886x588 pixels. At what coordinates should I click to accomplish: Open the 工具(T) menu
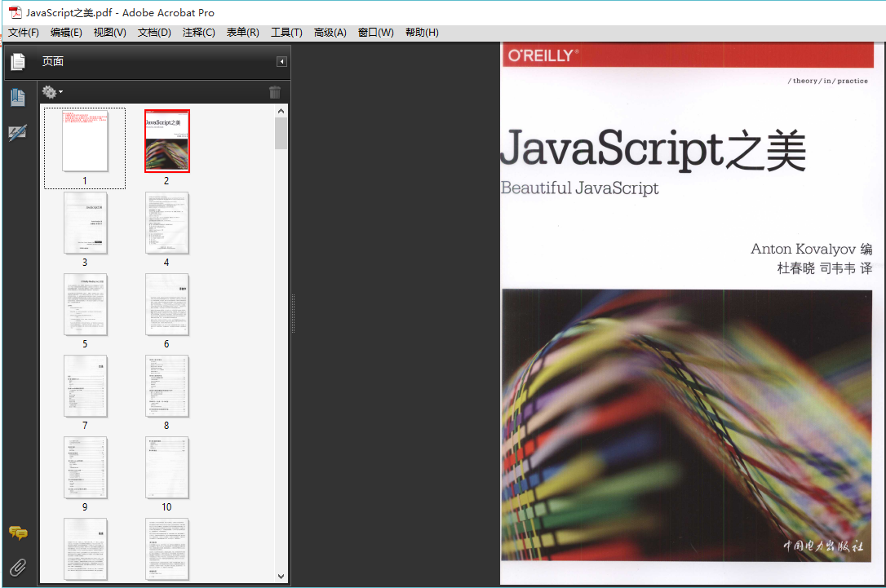coord(286,33)
